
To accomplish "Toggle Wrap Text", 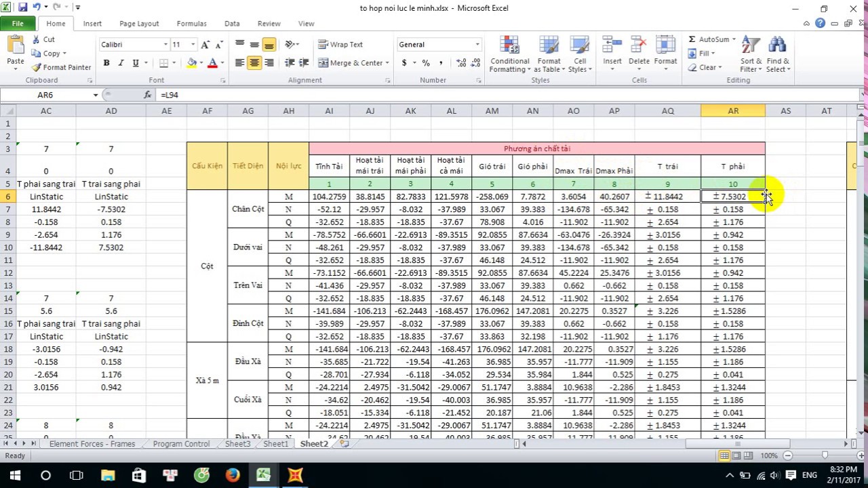I will coord(340,45).
